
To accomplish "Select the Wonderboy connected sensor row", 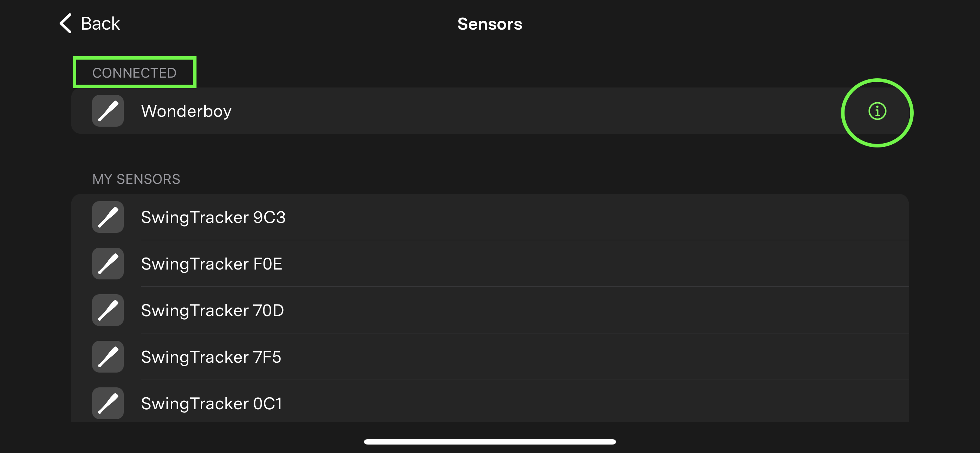I will click(x=490, y=111).
